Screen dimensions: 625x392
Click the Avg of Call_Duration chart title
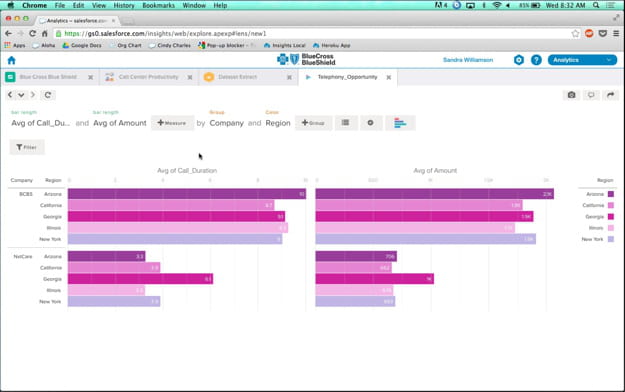point(187,171)
